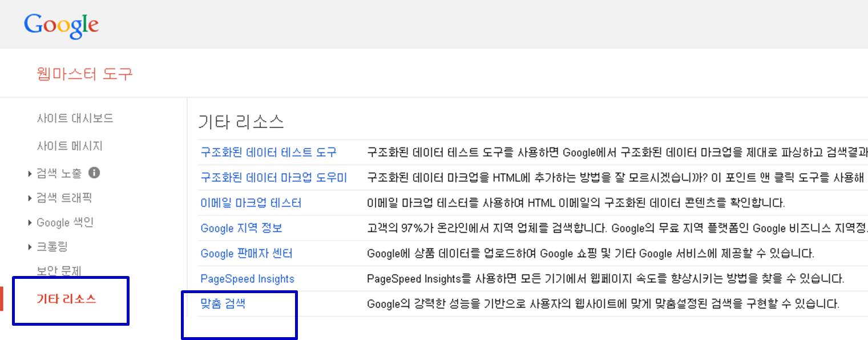Open 사이트 메시지 from the sidebar
Viewport: 868px width, 340px height.
[x=70, y=146]
